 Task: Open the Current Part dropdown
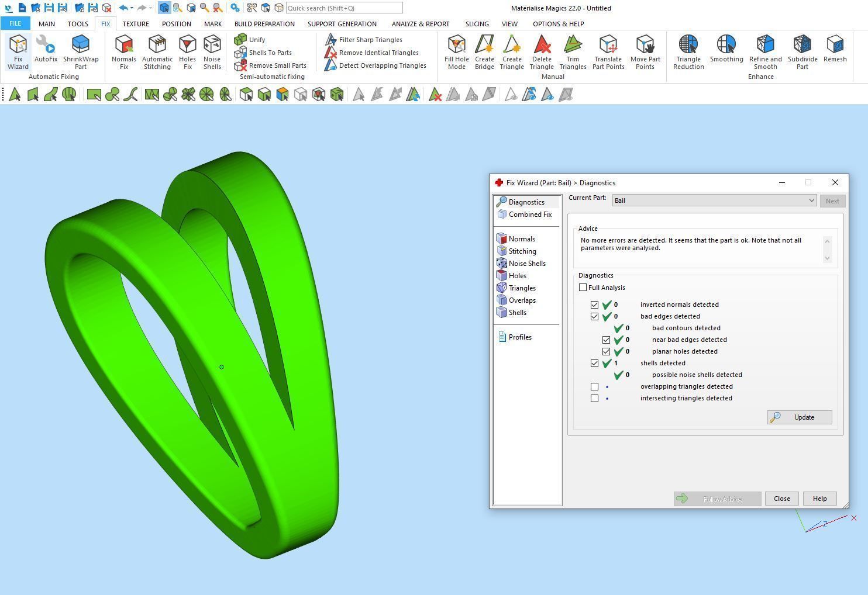[714, 200]
